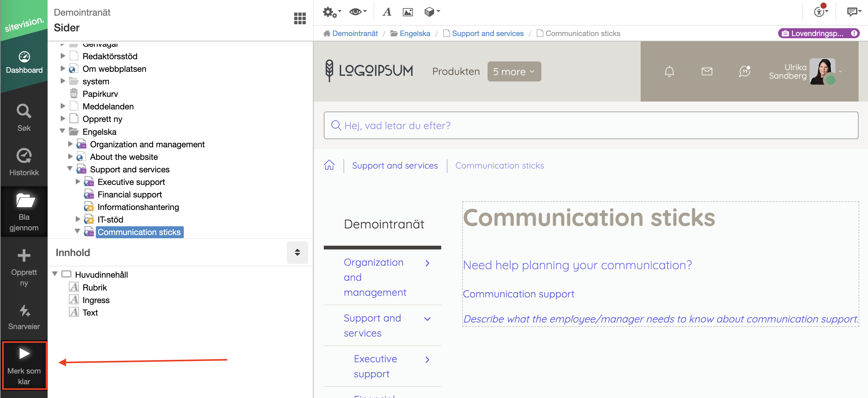Open the chat quotes bubble icon
The image size is (868, 398).
tap(744, 71)
